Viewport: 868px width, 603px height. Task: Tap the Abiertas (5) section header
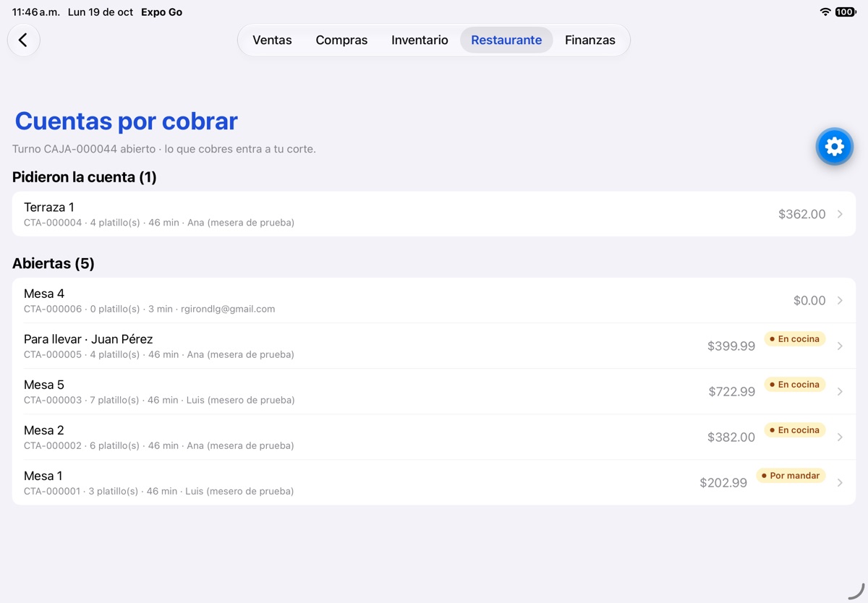coord(54,263)
